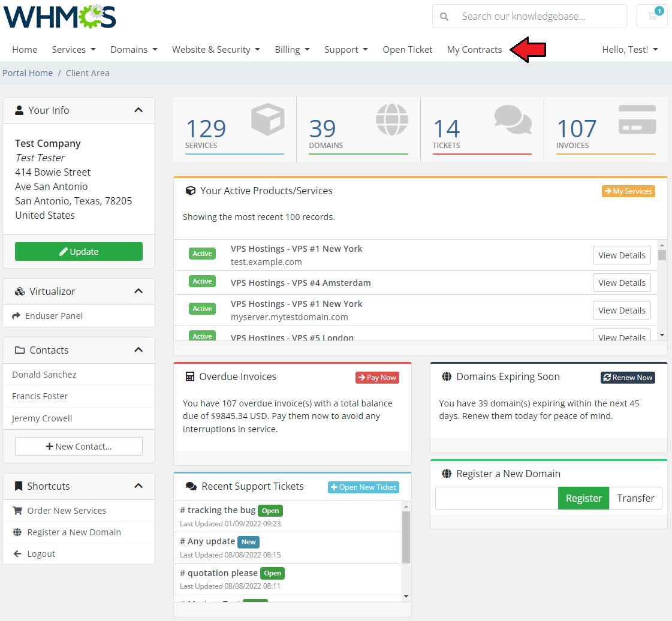This screenshot has width=672, height=621.
Task: Select contact Jeremy Crowell
Action: click(79, 418)
